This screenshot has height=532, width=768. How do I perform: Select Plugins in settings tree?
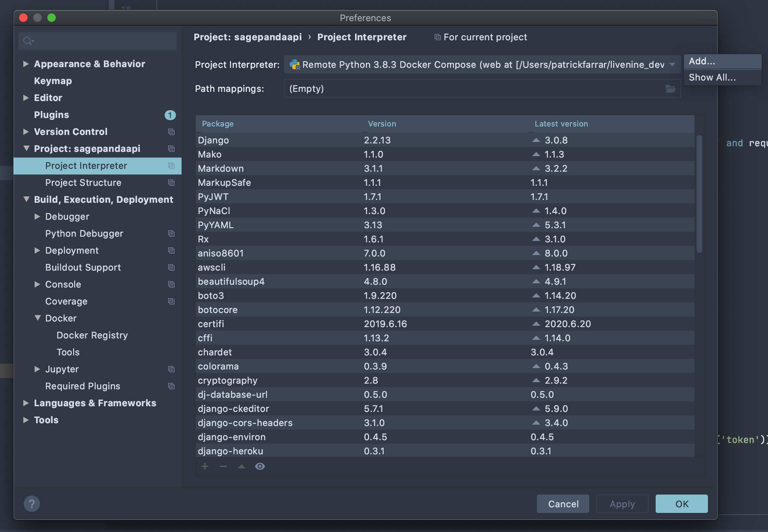[x=52, y=115]
